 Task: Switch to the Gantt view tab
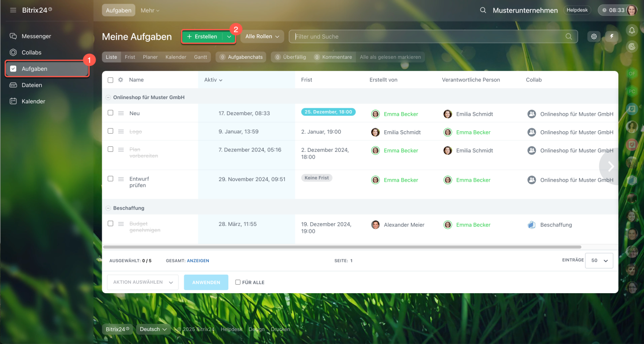coord(200,57)
